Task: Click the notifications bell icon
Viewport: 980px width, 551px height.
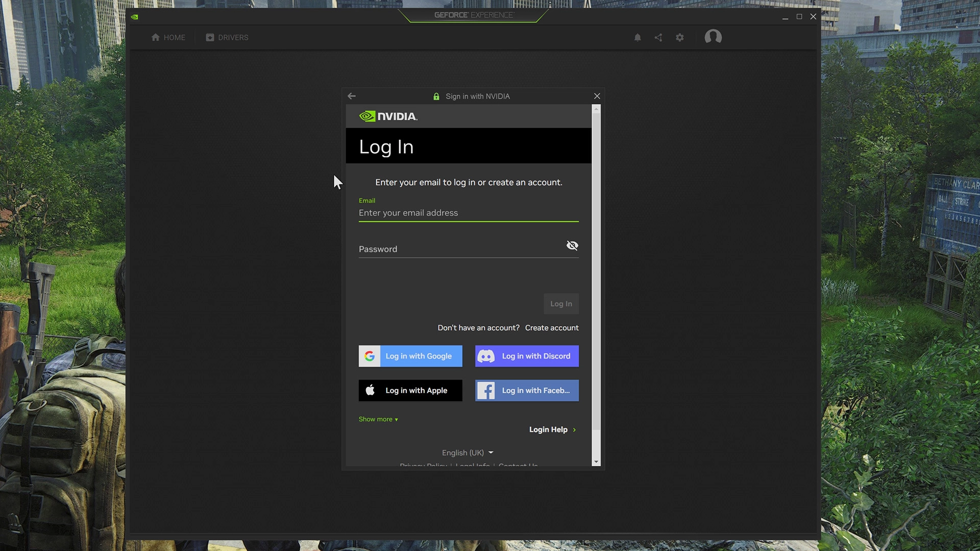Action: coord(638,37)
